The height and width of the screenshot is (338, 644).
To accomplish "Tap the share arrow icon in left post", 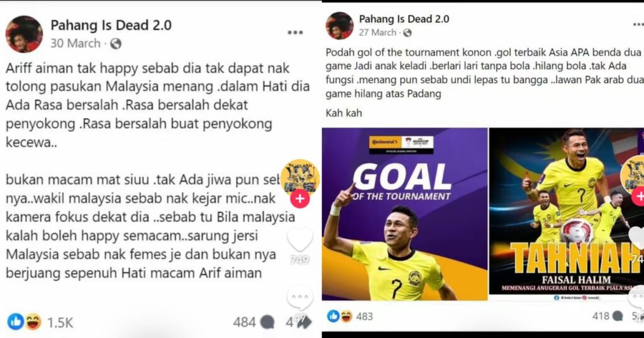I will tap(303, 322).
